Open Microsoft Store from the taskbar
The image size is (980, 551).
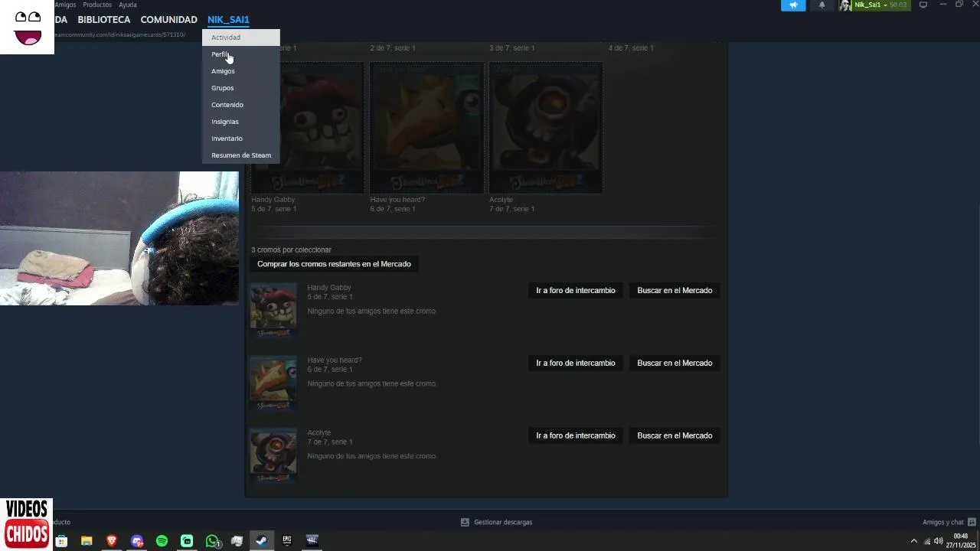click(62, 541)
